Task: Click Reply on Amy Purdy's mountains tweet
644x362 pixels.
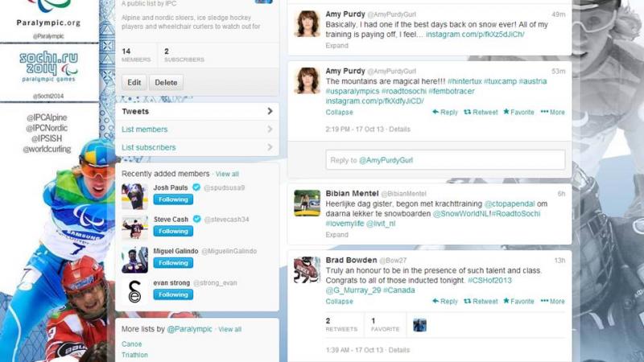Action: [445, 112]
